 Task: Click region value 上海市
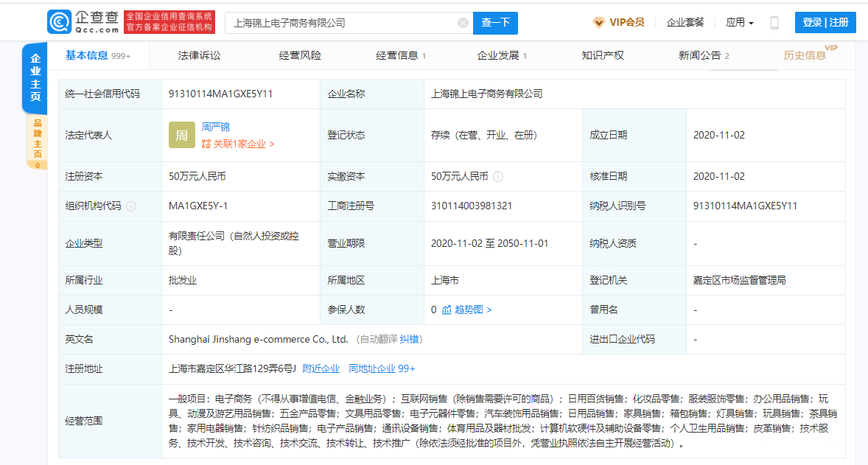[445, 281]
